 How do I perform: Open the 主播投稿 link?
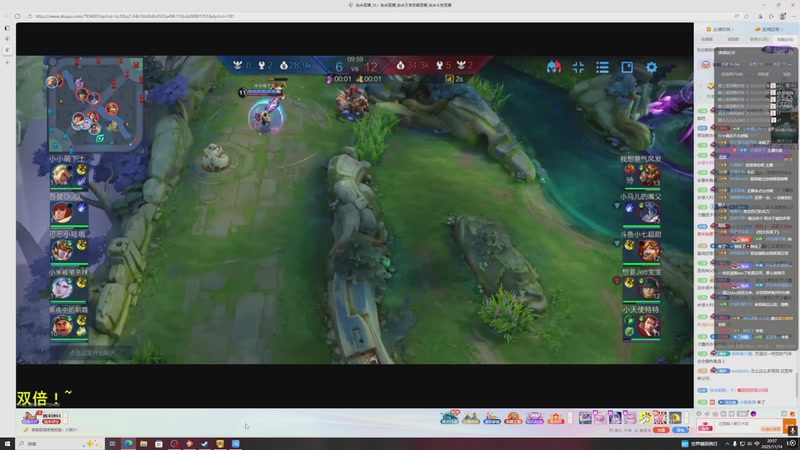coord(720,29)
